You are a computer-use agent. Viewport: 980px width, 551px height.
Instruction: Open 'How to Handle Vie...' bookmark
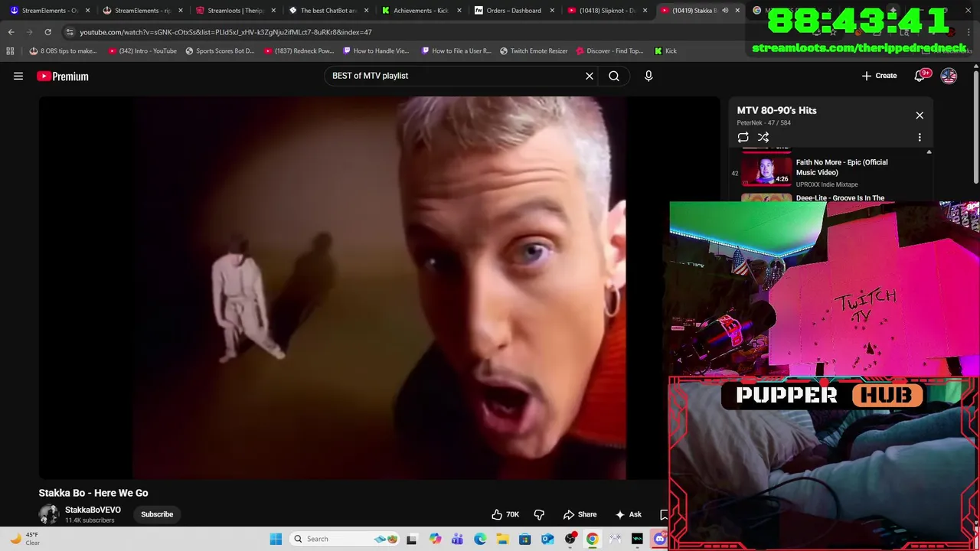tap(376, 51)
